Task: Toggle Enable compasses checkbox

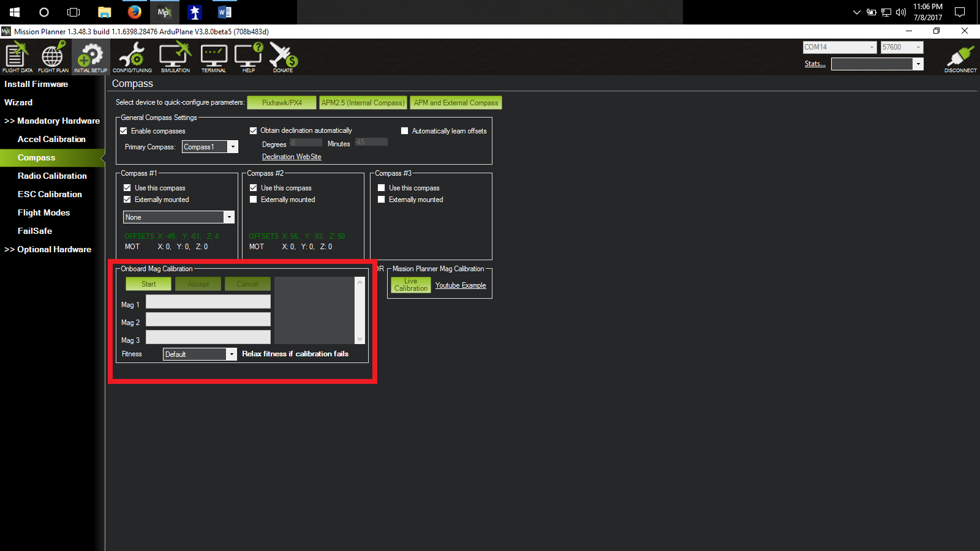Action: coord(124,131)
